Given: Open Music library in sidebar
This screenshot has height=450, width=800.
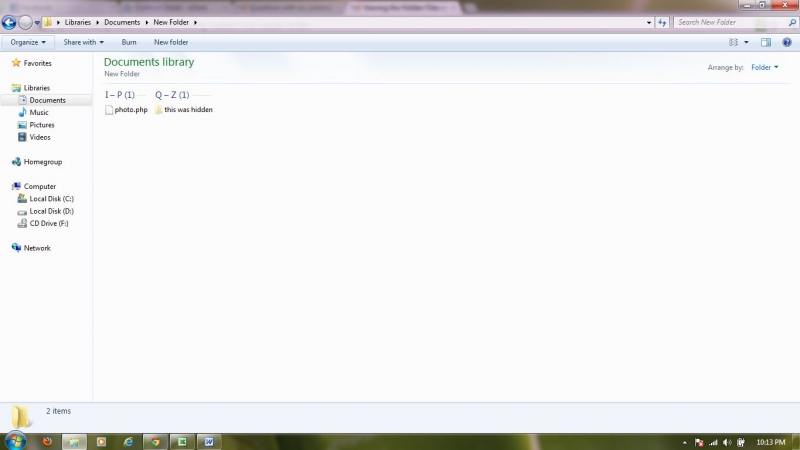Looking at the screenshot, I should pos(39,113).
